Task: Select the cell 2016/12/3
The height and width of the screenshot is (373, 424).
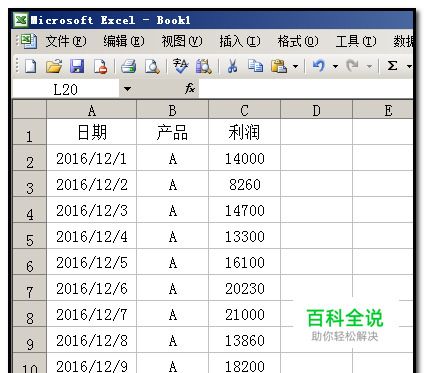Action: [x=92, y=210]
